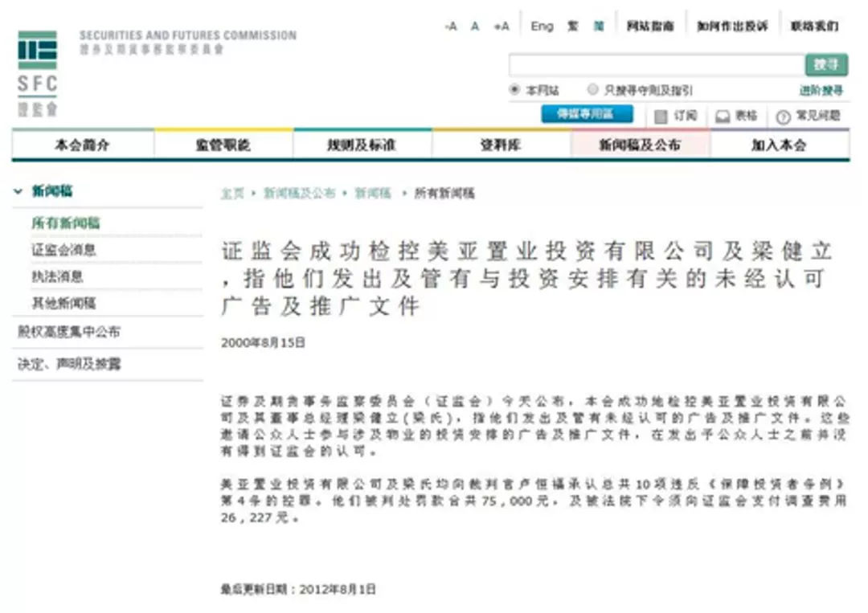This screenshot has width=868, height=613.
Task: Focus the search input field
Action: [x=657, y=65]
